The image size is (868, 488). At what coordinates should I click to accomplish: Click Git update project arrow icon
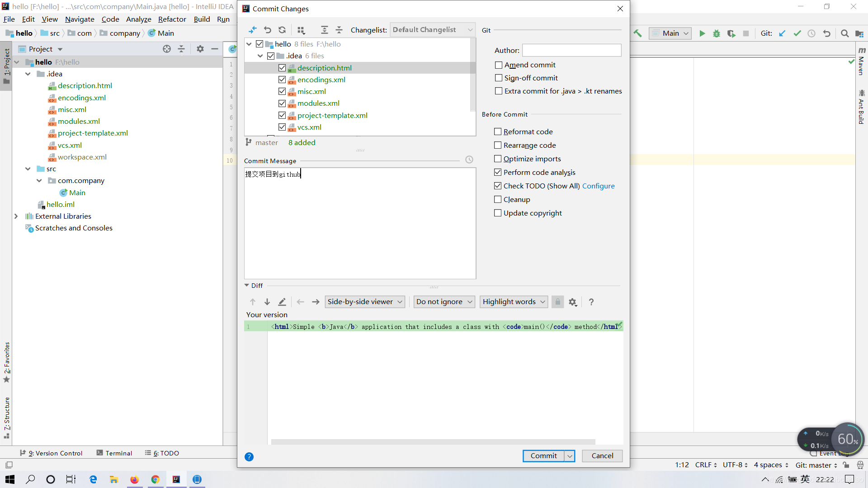click(783, 33)
